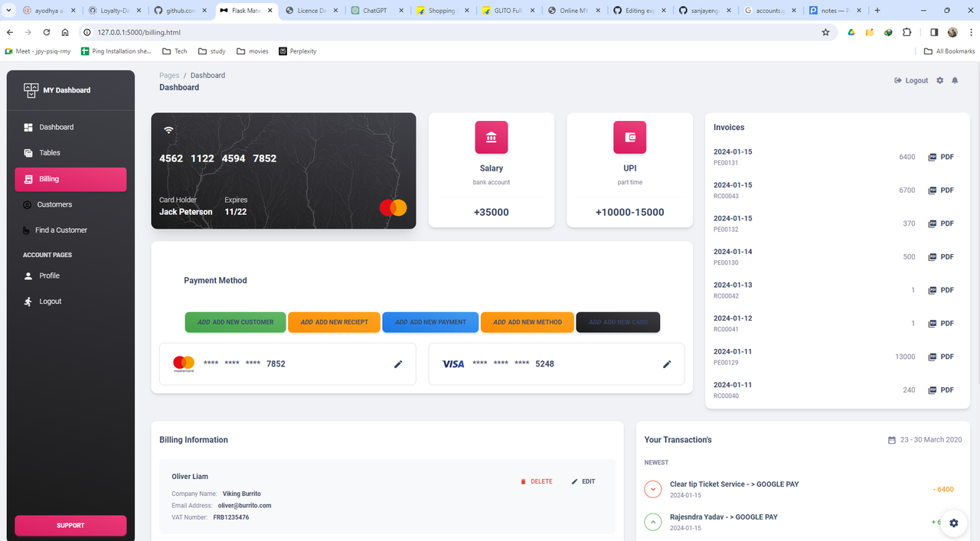Download PDF for invoice PE00132

pyautogui.click(x=941, y=223)
